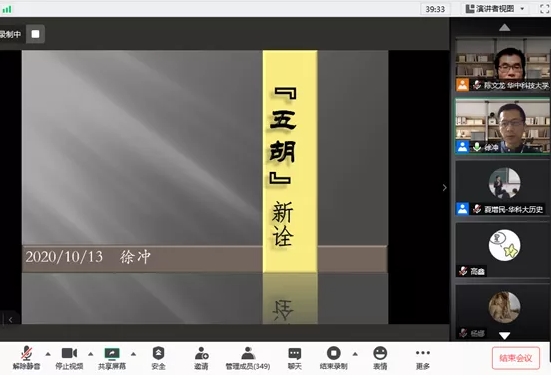Stop recording with square button near 录制中
This screenshot has width=551, height=379.
(35, 34)
